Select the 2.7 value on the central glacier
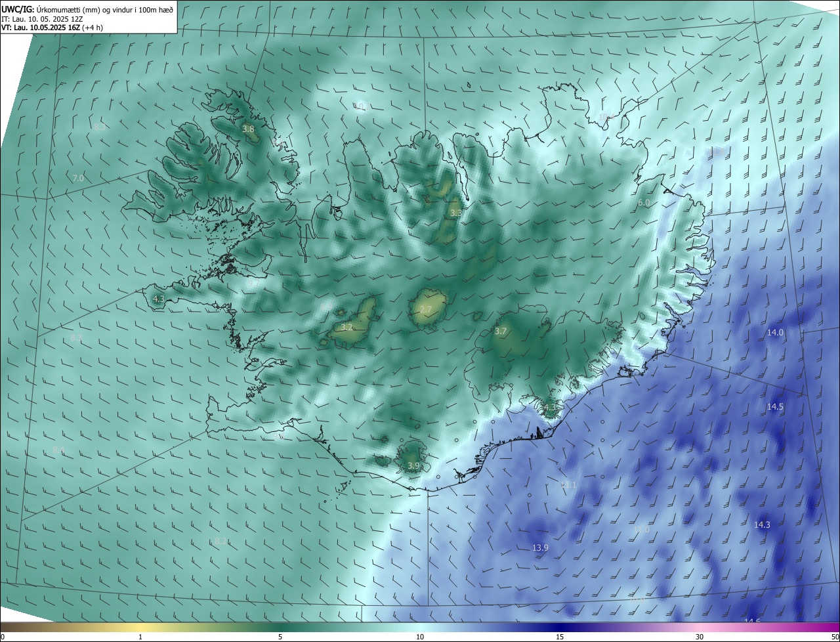840x642 pixels. point(426,310)
